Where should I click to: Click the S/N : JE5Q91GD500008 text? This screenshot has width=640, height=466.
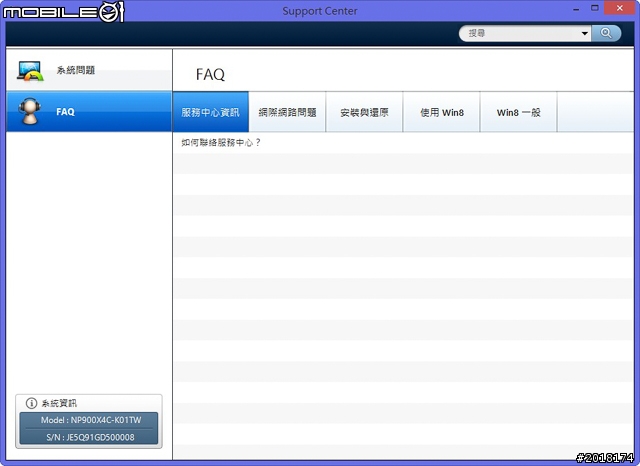(x=90, y=437)
